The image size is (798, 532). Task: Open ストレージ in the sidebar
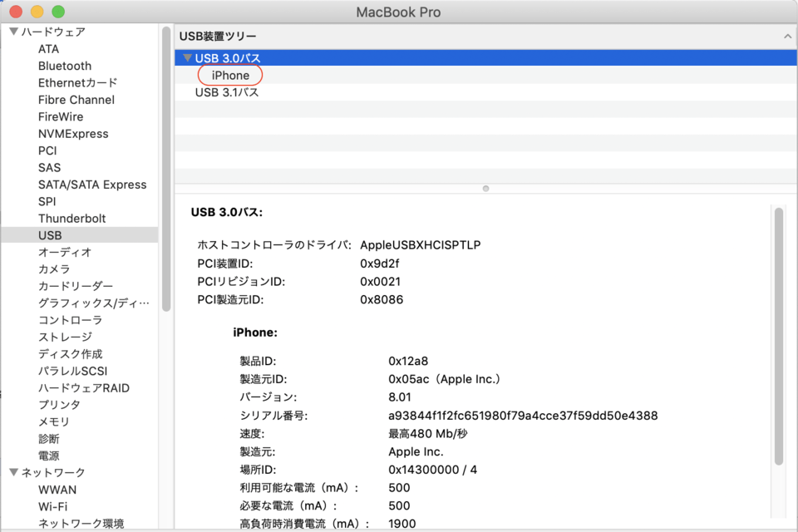65,337
